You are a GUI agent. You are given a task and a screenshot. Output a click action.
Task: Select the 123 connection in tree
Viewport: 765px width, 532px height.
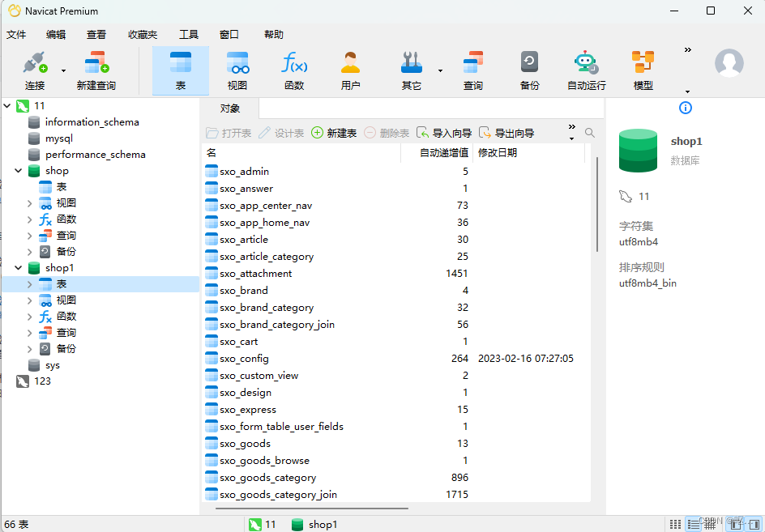(33, 381)
